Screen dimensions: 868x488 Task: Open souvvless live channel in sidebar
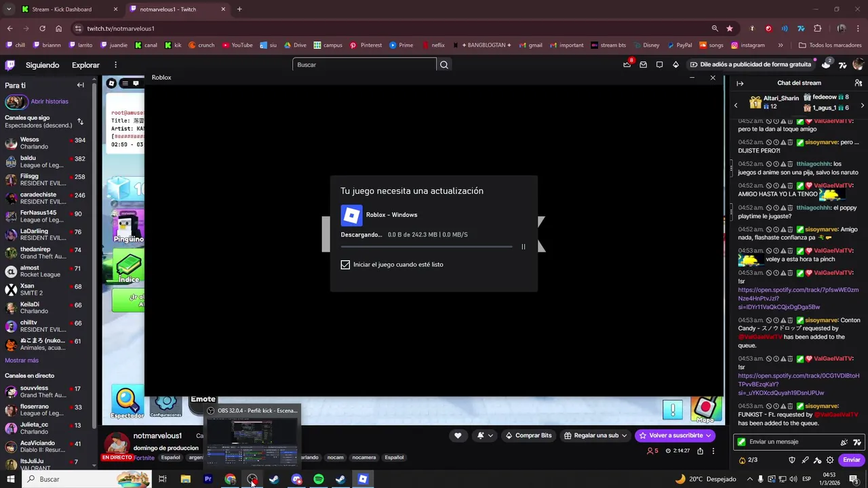[45, 392]
